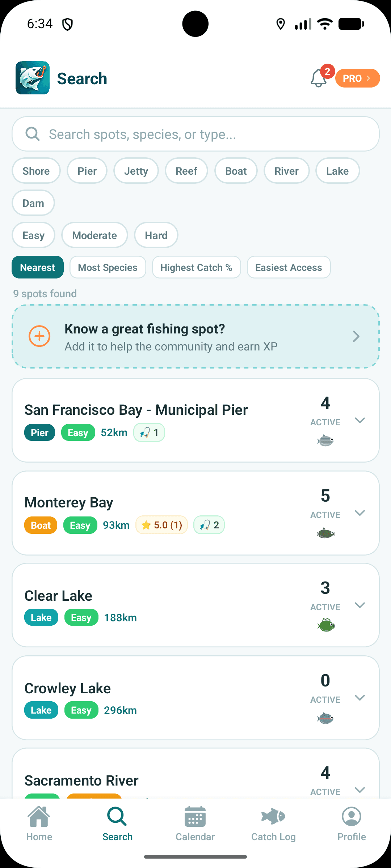Viewport: 391px width, 868px height.
Task: Tap the orange plus icon to add a spot
Action: [x=39, y=336]
